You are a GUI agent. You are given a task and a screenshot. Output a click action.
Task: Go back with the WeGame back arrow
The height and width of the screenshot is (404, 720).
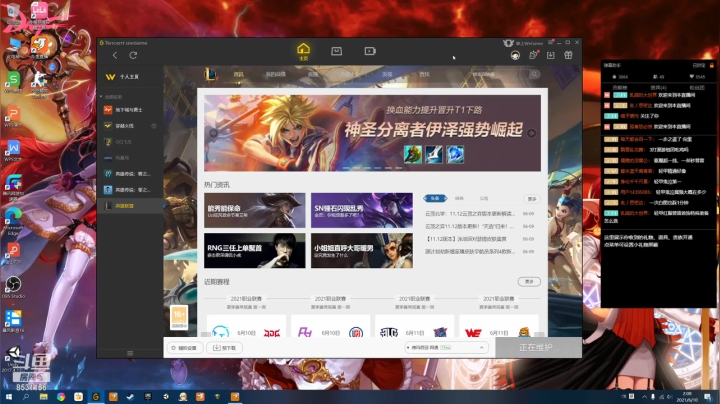(115, 55)
